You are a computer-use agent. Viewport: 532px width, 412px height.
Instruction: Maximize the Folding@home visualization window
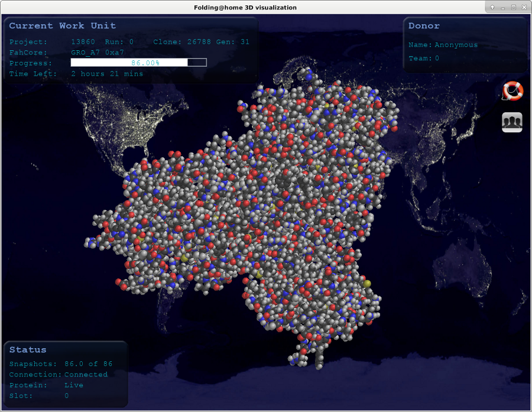click(x=513, y=7)
